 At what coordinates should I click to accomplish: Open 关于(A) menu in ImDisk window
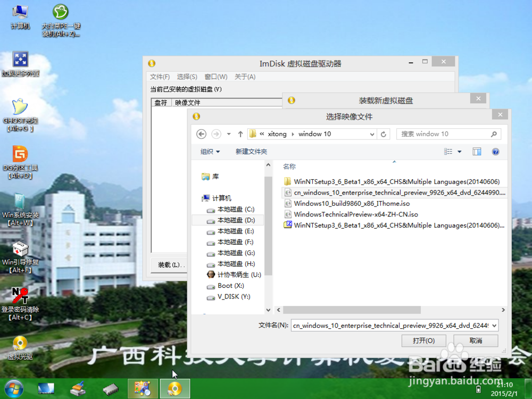coord(245,77)
